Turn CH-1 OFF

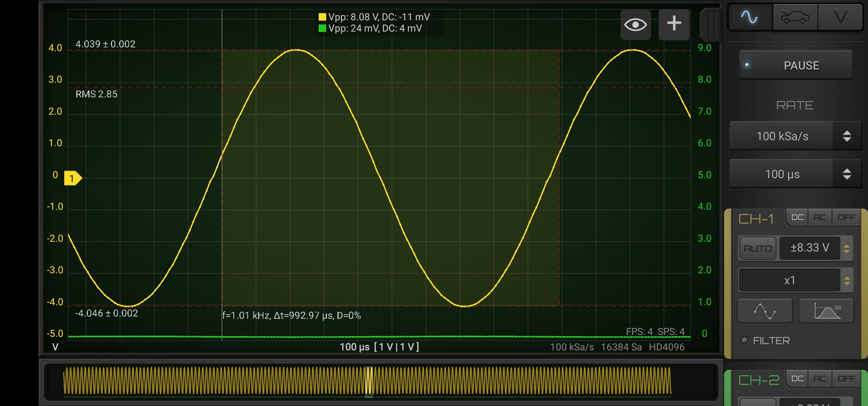pyautogui.click(x=846, y=218)
